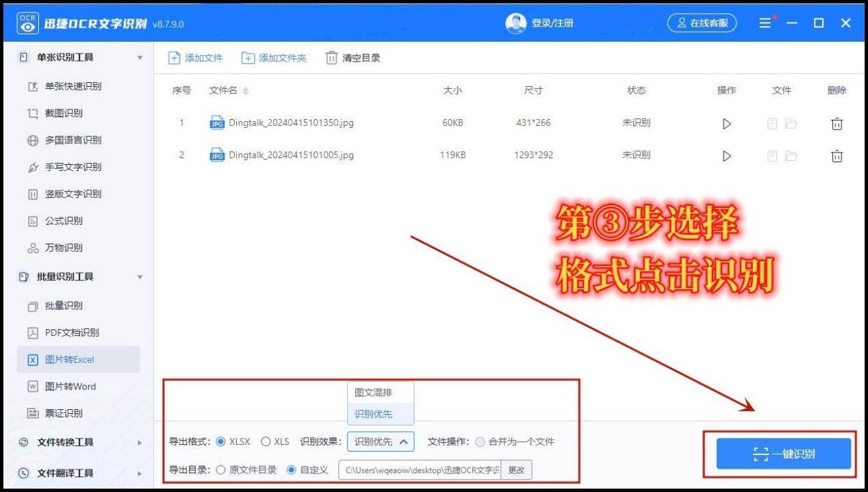Viewport: 868px width, 492px height.
Task: Delete Dingtalk_20240415101350.jpg with its trash icon
Action: point(836,123)
